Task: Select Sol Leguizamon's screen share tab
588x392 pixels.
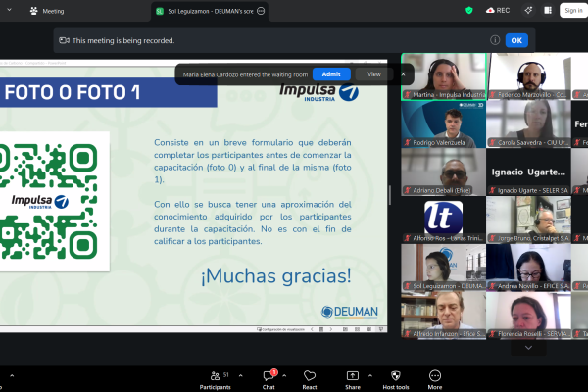Action: (x=210, y=11)
